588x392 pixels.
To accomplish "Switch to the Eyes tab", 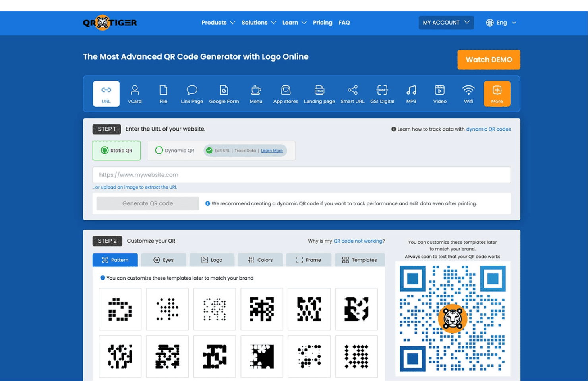I will pyautogui.click(x=163, y=260).
